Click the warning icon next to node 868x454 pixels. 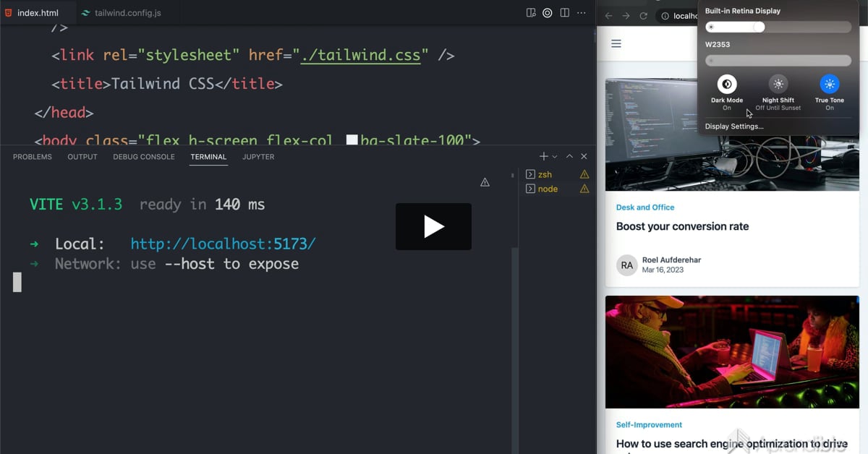[x=584, y=189]
